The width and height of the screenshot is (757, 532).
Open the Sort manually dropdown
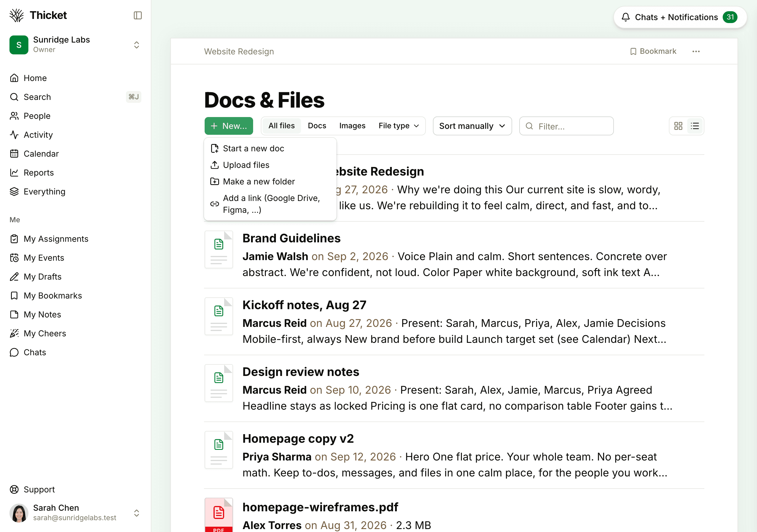pyautogui.click(x=472, y=126)
